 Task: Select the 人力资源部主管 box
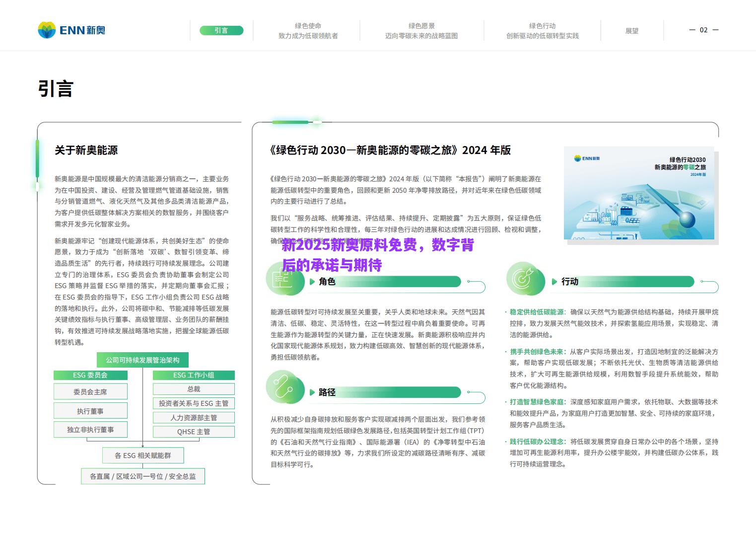194,418
